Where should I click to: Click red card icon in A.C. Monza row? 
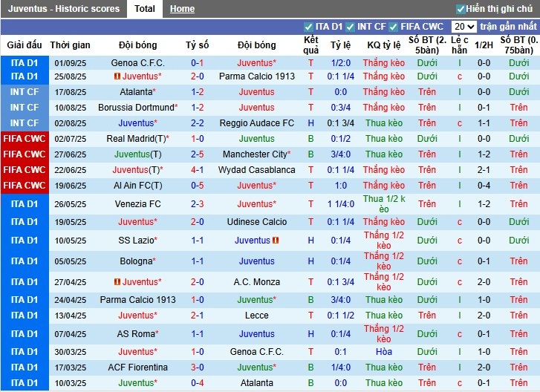point(117,282)
